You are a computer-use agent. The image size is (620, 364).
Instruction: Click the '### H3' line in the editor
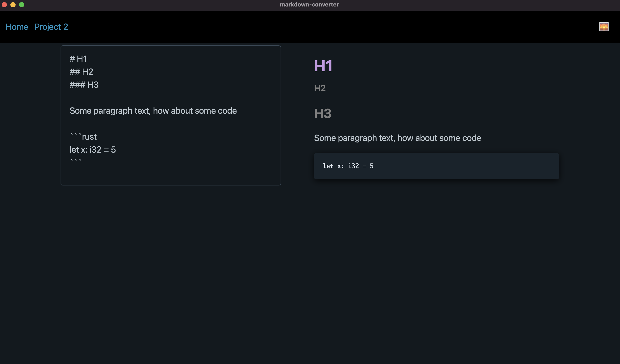(x=84, y=85)
